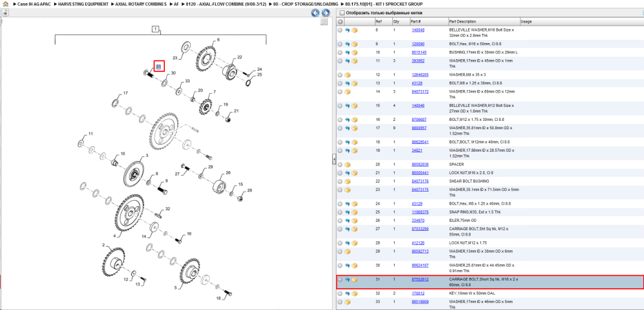This screenshot has width=644, height=310.
Task: Click the small square button in diagram corner
Action: tap(324, 22)
